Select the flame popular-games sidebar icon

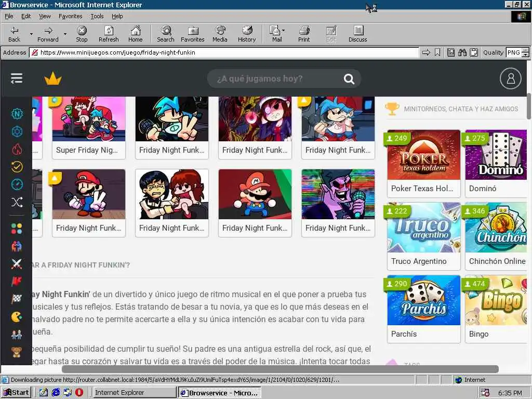[17, 149]
